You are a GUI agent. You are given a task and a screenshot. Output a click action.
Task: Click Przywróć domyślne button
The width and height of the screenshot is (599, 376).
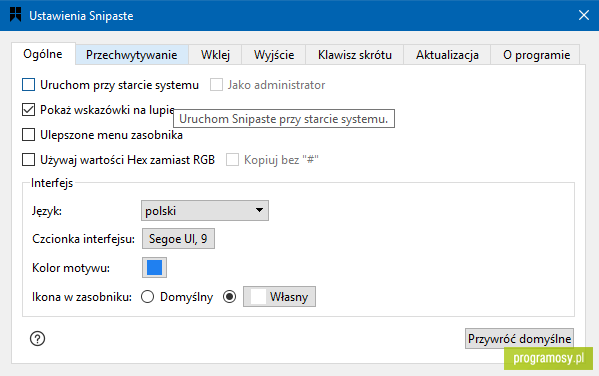(519, 339)
